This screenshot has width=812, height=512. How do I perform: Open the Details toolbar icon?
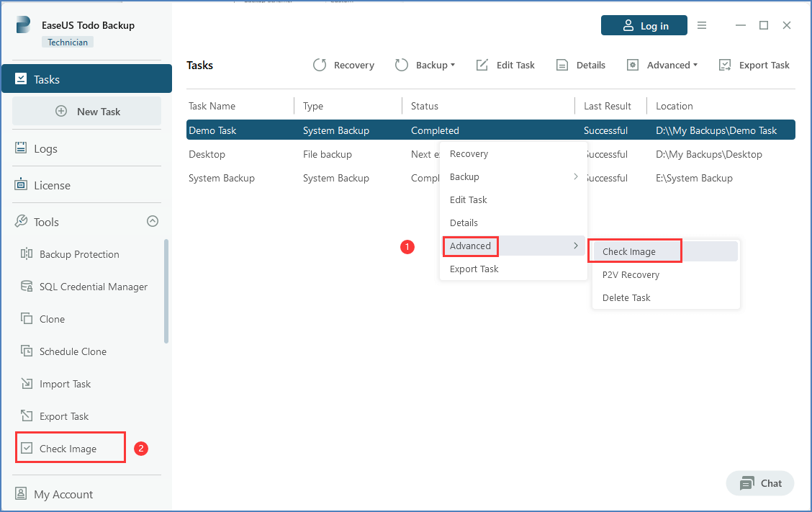point(562,65)
